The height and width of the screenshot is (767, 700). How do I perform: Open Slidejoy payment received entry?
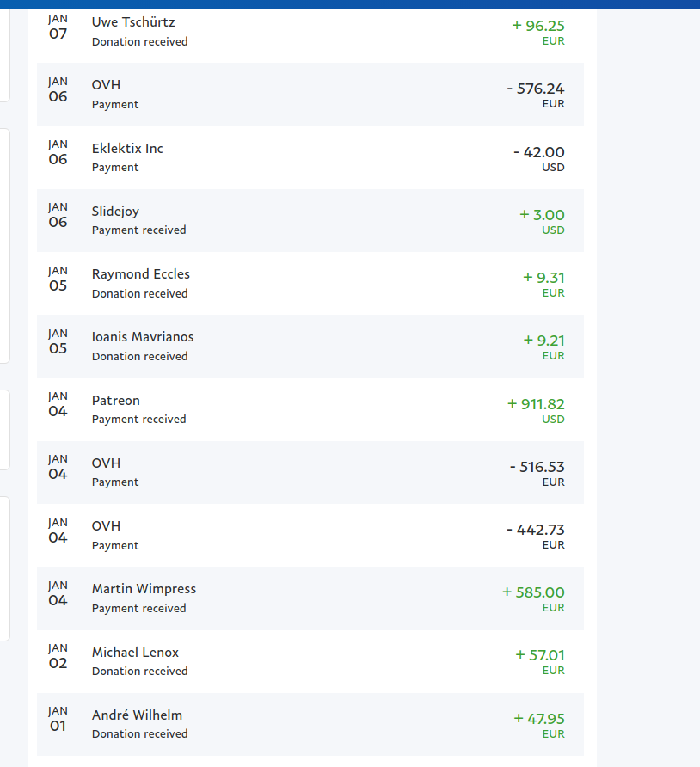pos(310,221)
